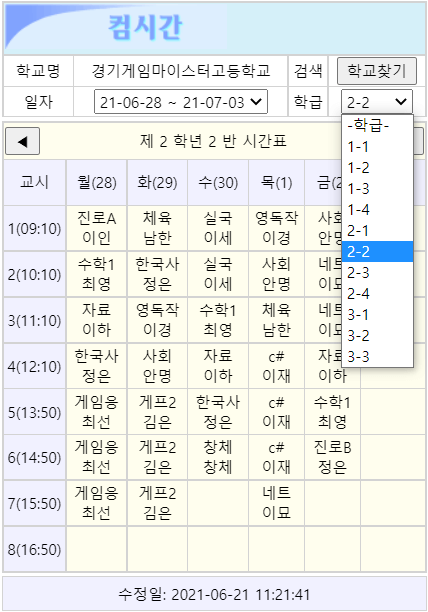Click Monday period 3 자료 이하 cell
This screenshot has width=428, height=612.
(x=97, y=320)
